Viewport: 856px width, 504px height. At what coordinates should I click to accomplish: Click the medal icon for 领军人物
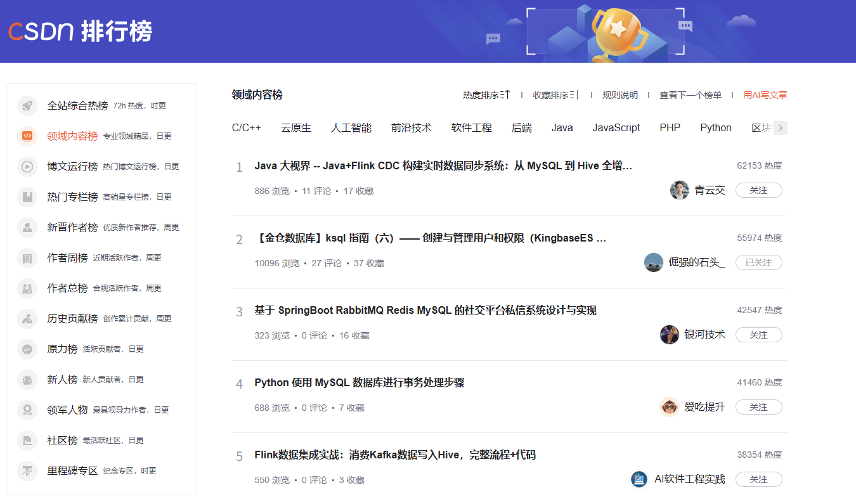[x=27, y=410]
